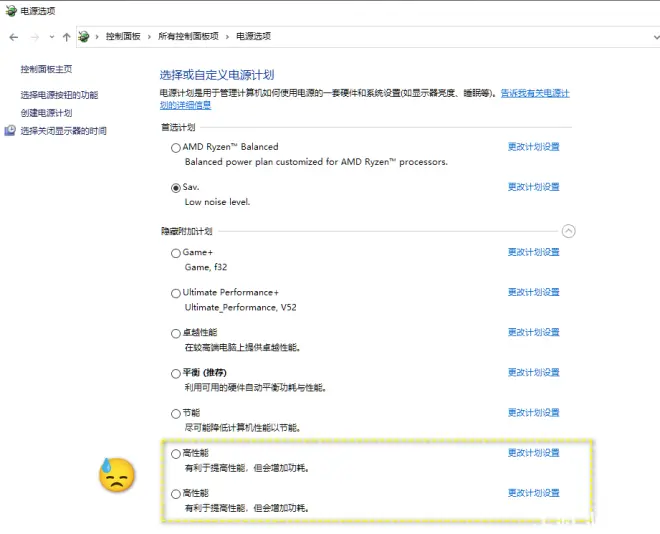660x534 pixels.
Task: Select the Sav. power plan radio button
Action: [x=176, y=188]
